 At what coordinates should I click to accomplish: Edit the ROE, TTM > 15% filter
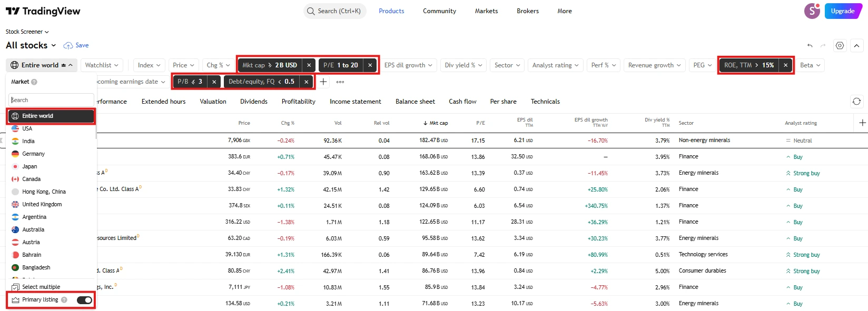pos(749,65)
